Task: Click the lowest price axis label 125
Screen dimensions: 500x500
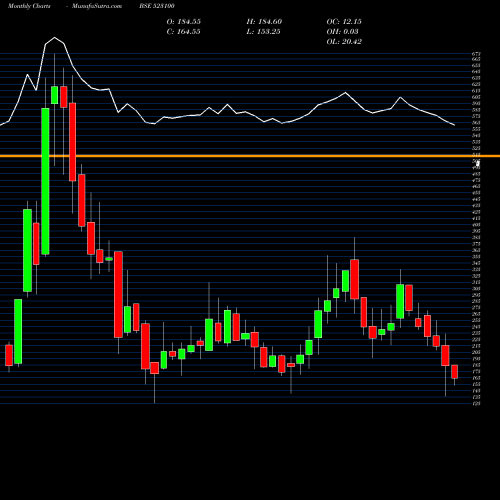Action: (476, 403)
